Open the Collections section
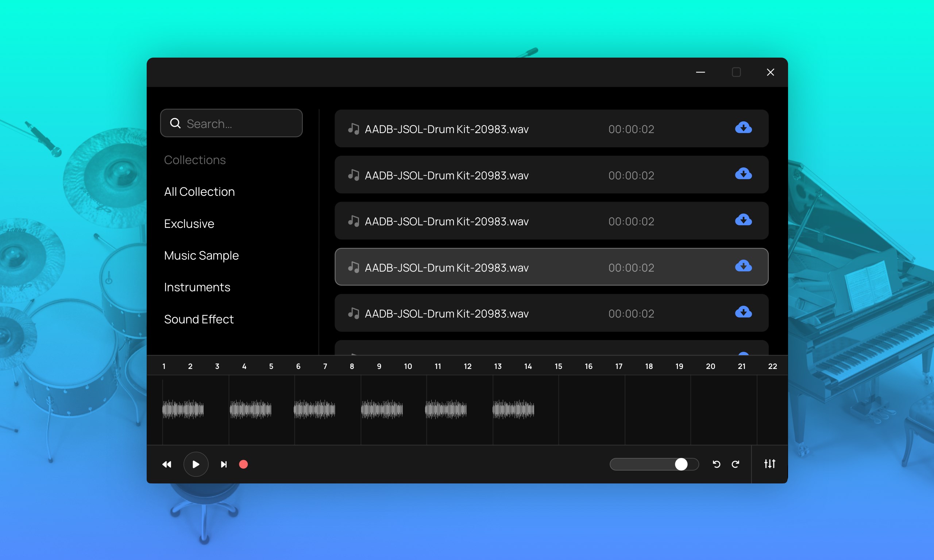This screenshot has width=934, height=560. tap(194, 160)
